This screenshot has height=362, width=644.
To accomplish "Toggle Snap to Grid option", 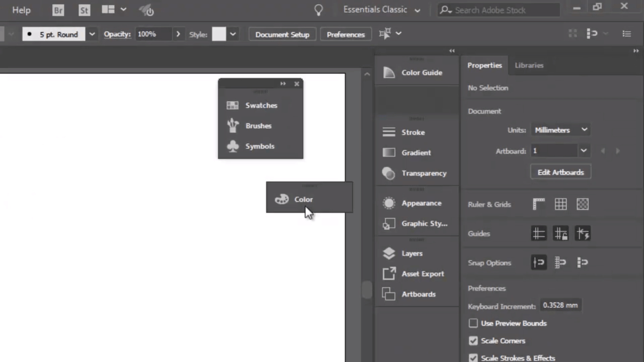I will (560, 262).
